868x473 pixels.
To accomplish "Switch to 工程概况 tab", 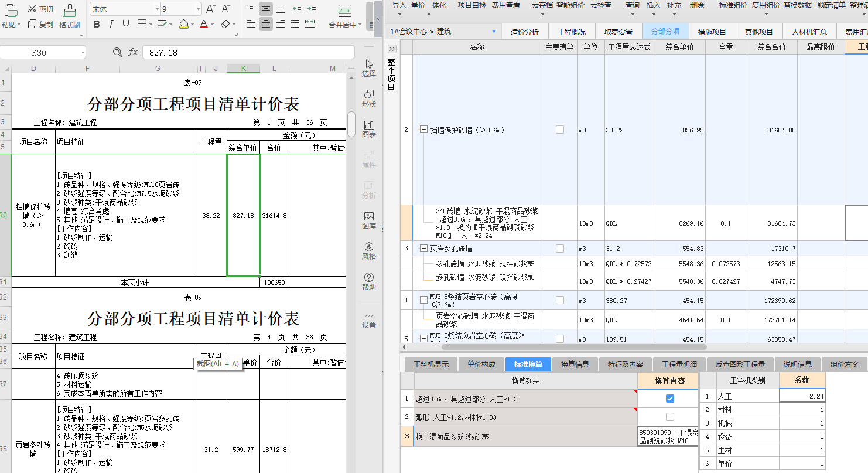I will coord(572,32).
